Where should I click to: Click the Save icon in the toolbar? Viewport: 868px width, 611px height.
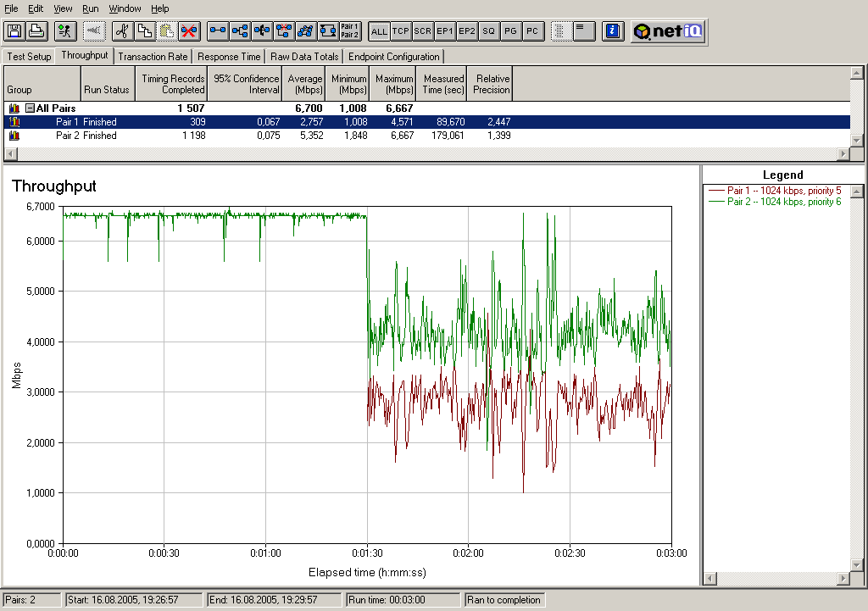pyautogui.click(x=14, y=31)
